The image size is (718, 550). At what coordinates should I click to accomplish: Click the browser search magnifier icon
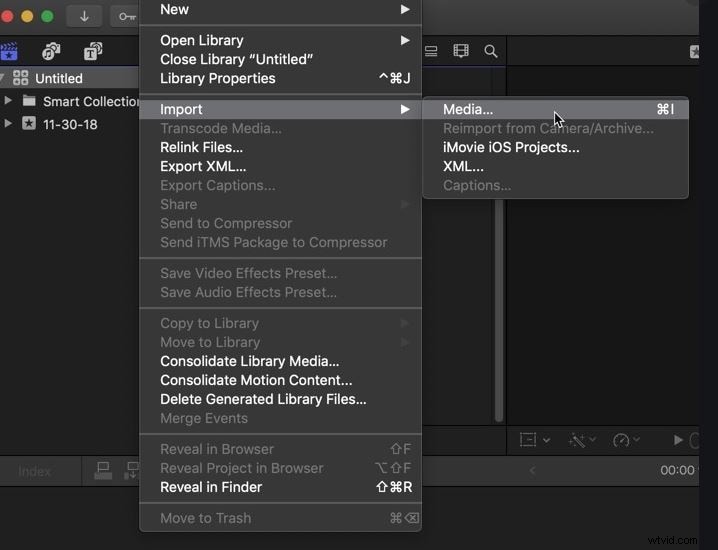click(490, 51)
